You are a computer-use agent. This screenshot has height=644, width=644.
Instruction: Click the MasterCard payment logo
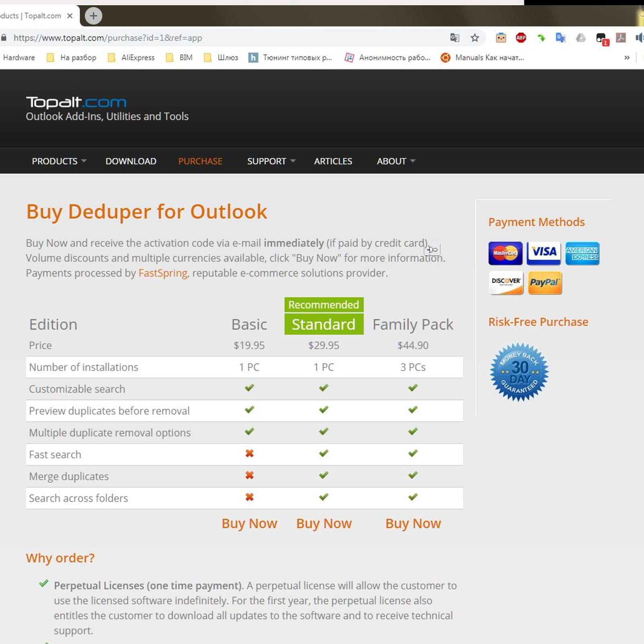click(506, 253)
